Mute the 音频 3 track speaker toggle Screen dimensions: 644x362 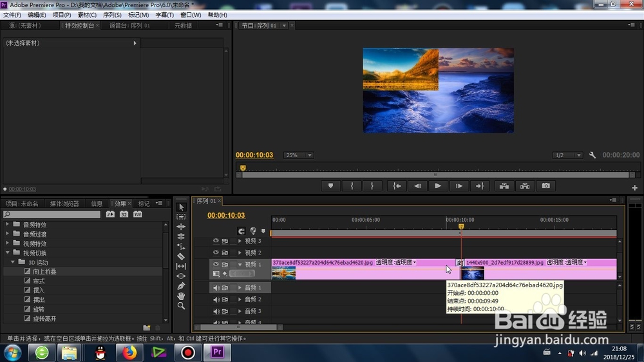(x=216, y=311)
